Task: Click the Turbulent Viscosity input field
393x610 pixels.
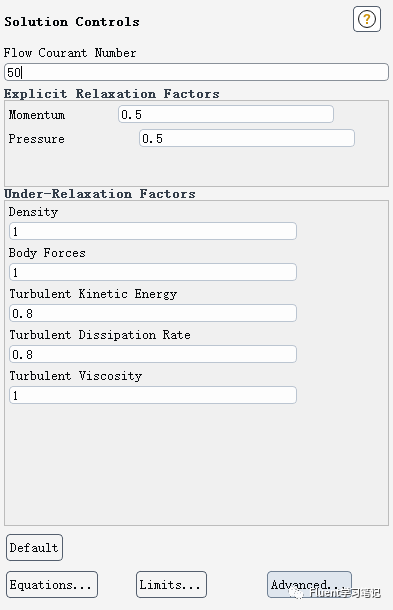Action: (153, 395)
